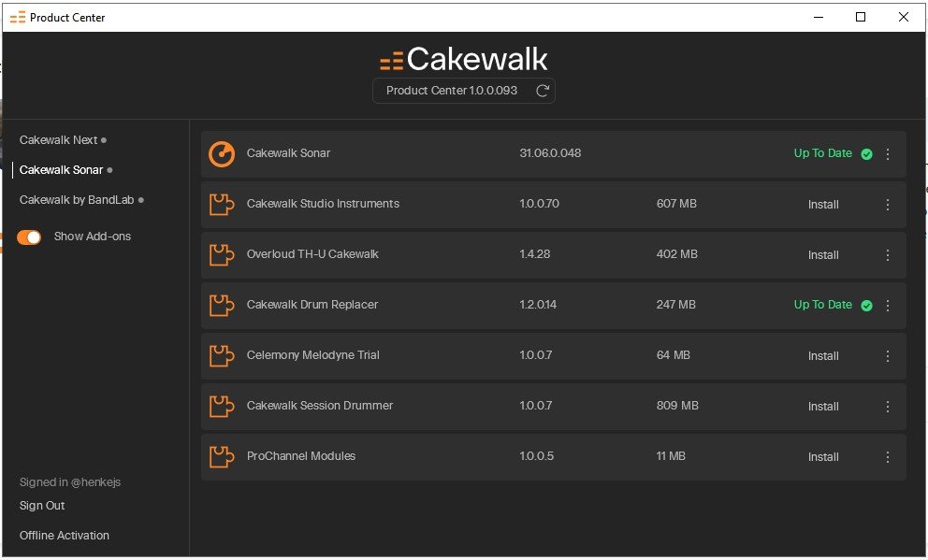928x560 pixels.
Task: Click the Cakewalk Session Drummer puzzle icon
Action: 222,407
